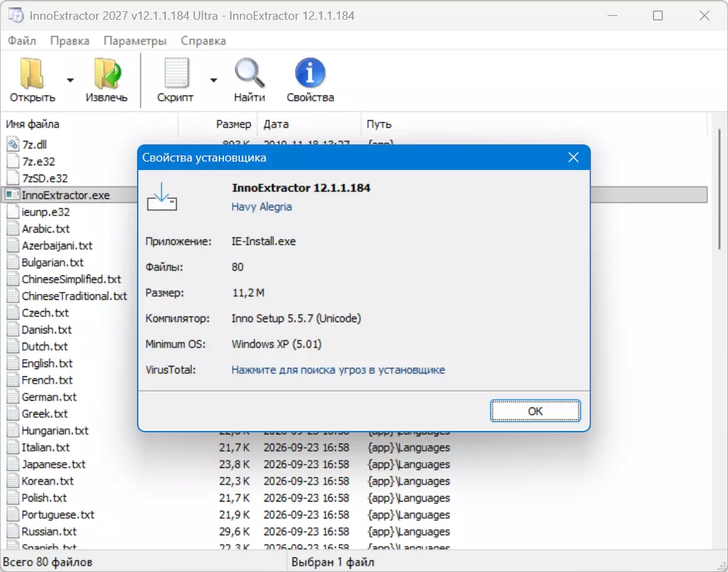Viewport: 728px width, 572px height.
Task: Click the InnoExtractor 12.1.1.184 dialog heading
Action: 301,188
